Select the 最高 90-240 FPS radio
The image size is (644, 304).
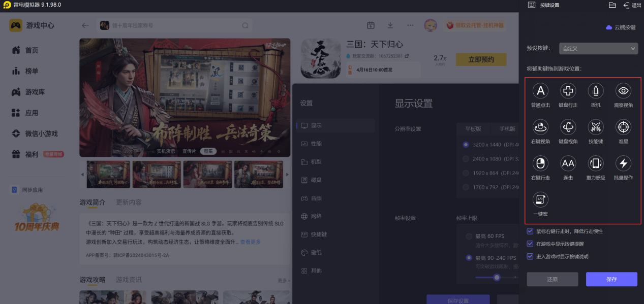[468, 258]
